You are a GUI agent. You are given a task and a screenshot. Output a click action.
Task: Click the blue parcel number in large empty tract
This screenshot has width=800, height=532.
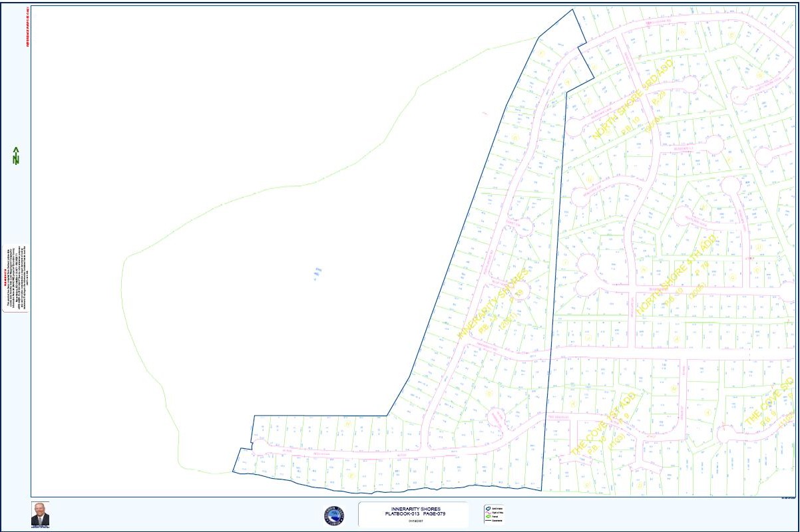[x=318, y=273]
